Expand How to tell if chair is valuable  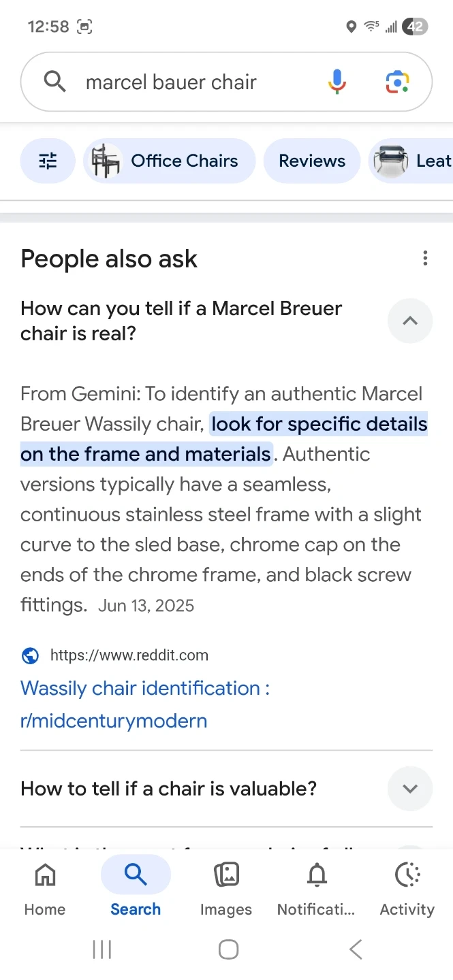[x=409, y=789]
